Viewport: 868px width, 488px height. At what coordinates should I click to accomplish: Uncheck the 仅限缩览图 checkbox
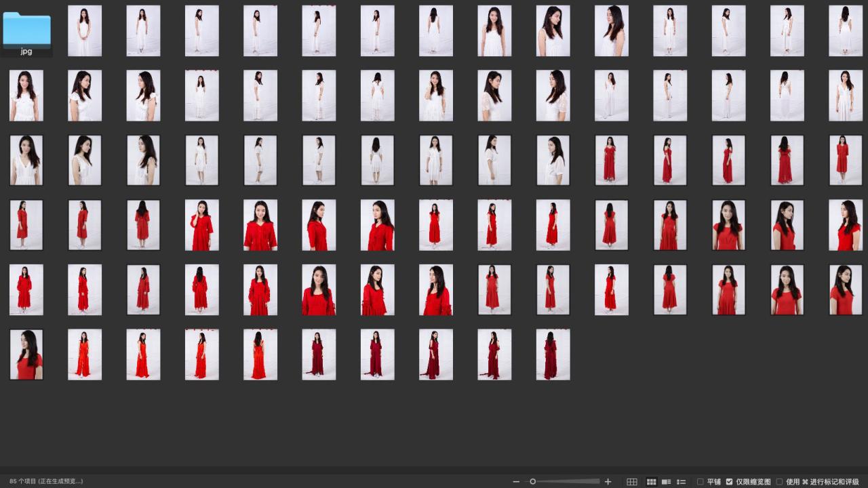tap(730, 482)
